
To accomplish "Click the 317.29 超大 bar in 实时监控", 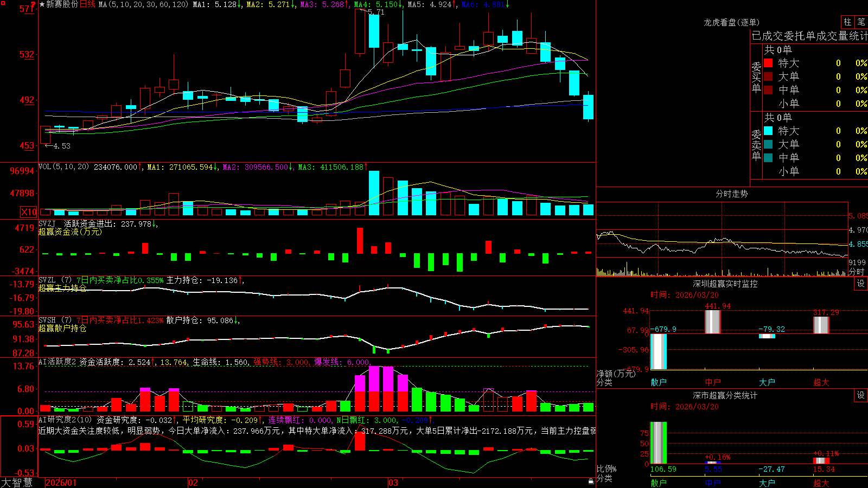I will tap(821, 325).
